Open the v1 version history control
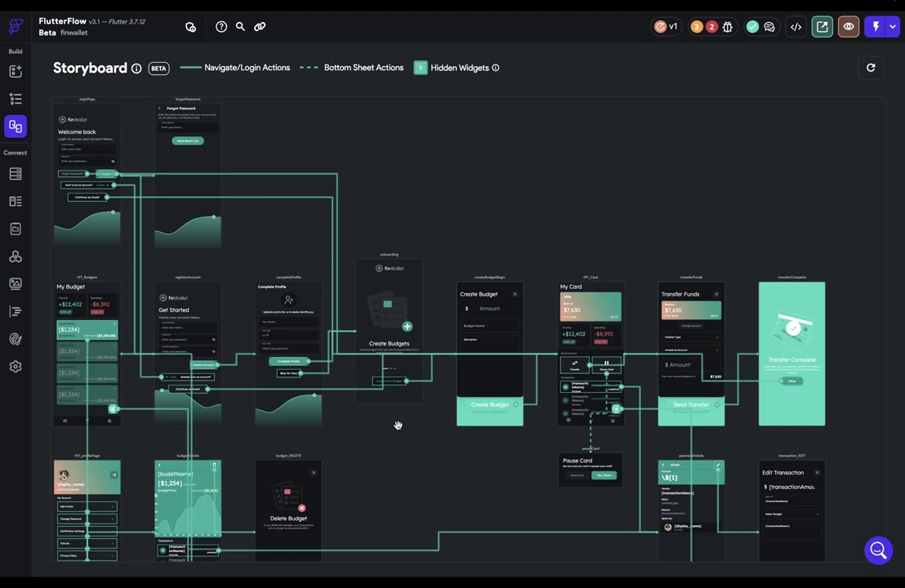 point(666,27)
